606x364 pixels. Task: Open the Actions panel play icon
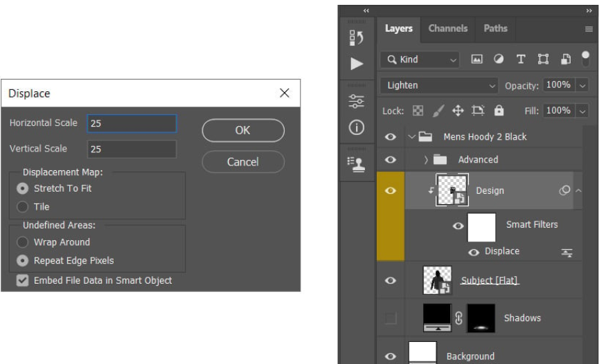[x=357, y=63]
